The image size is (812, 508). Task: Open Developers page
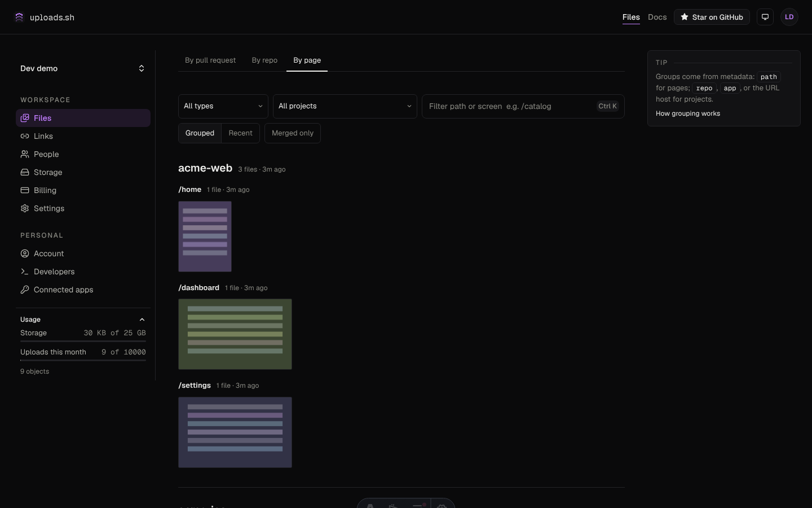(x=83, y=271)
